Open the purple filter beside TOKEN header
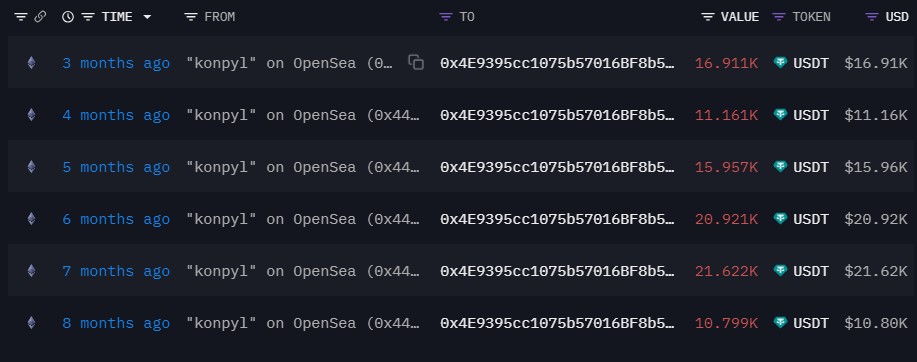The width and height of the screenshot is (917, 362). [778, 17]
